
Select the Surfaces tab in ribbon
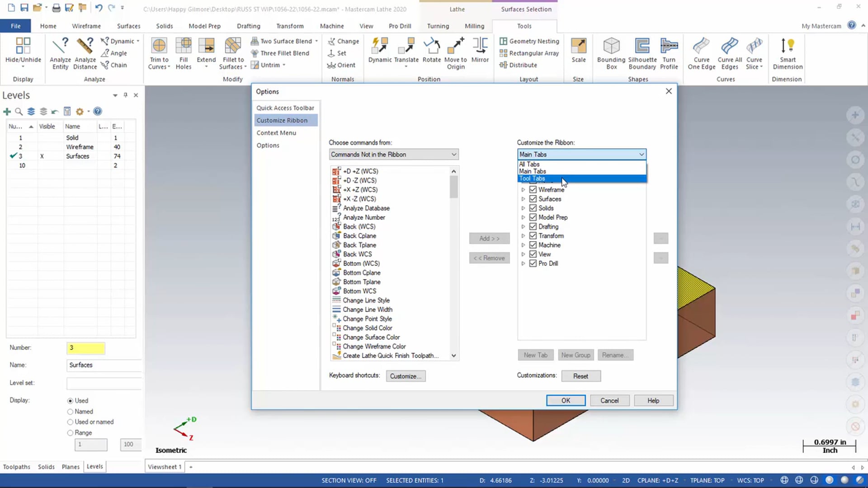click(x=129, y=26)
